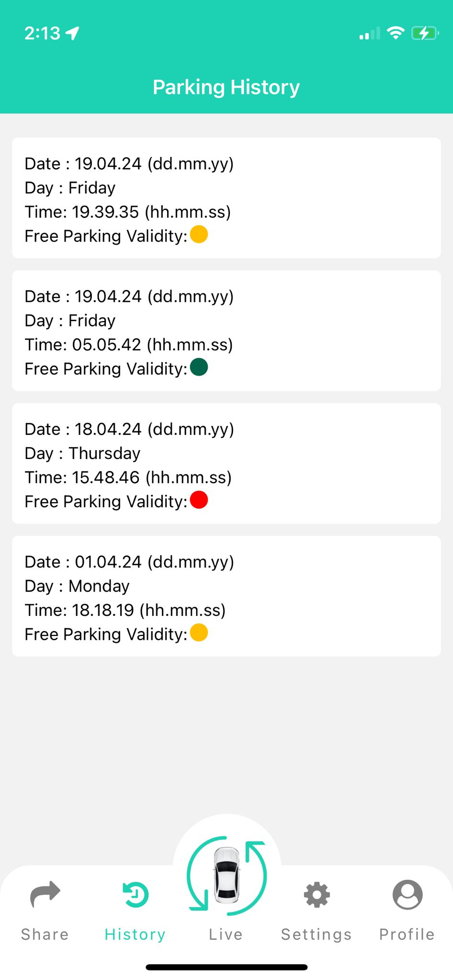This screenshot has height=980, width=453.
Task: Open the History clock icon
Action: pyautogui.click(x=136, y=894)
